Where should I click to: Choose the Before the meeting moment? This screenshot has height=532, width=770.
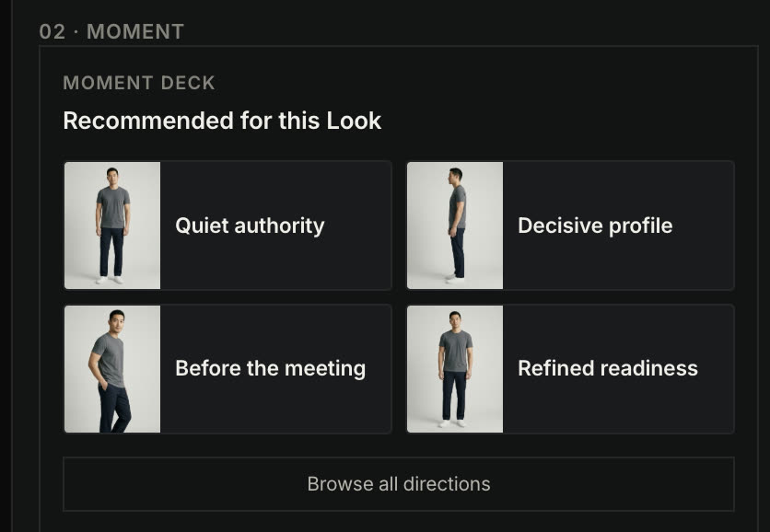pos(227,369)
